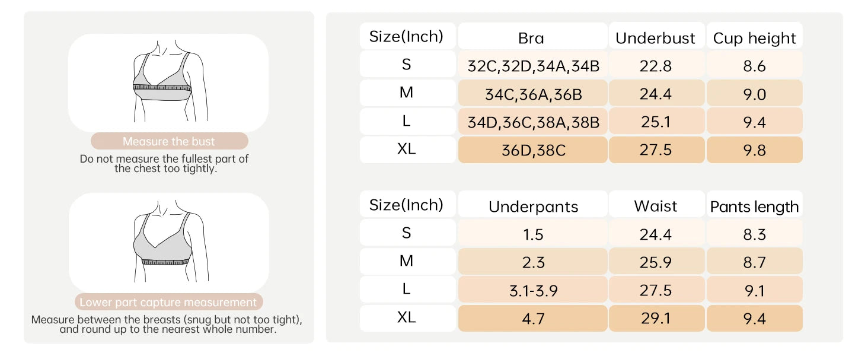Screen dimensions: 868x356
Task: Select the 34D,36C,38A,38B bra size cell
Action: coord(532,121)
